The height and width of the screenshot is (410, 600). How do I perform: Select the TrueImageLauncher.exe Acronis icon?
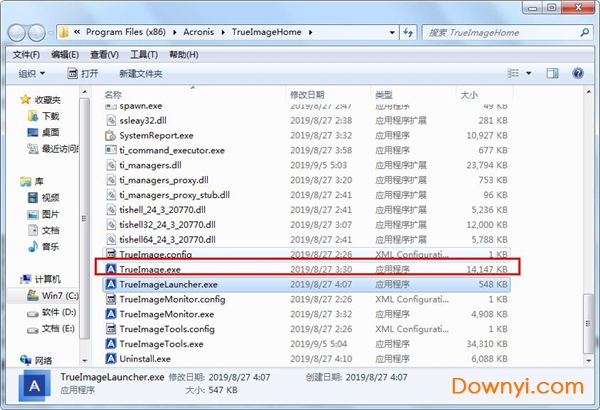(111, 284)
